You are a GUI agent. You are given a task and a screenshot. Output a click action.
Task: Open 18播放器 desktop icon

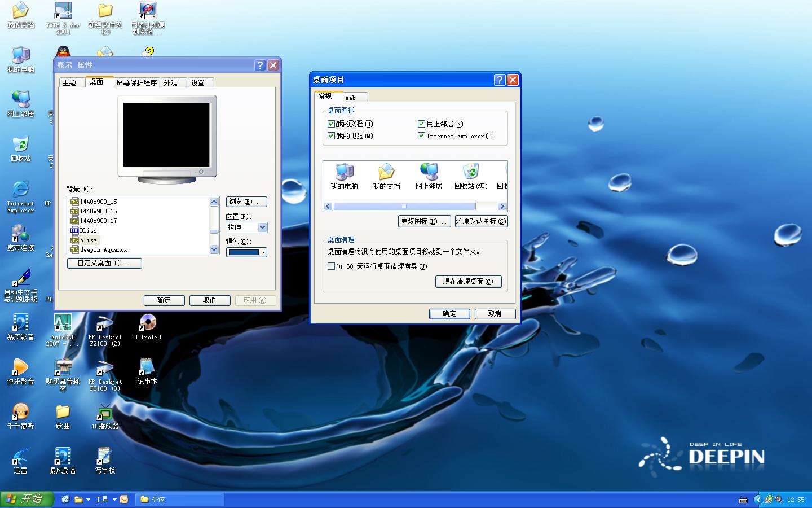(105, 416)
